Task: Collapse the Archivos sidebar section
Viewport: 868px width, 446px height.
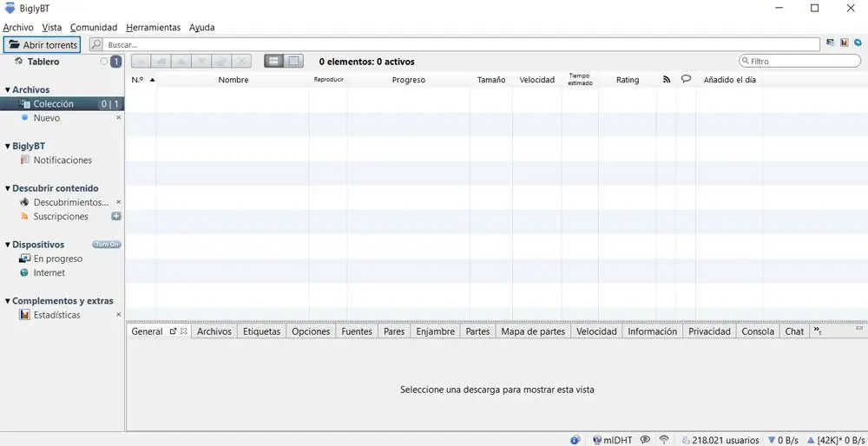Action: 8,89
